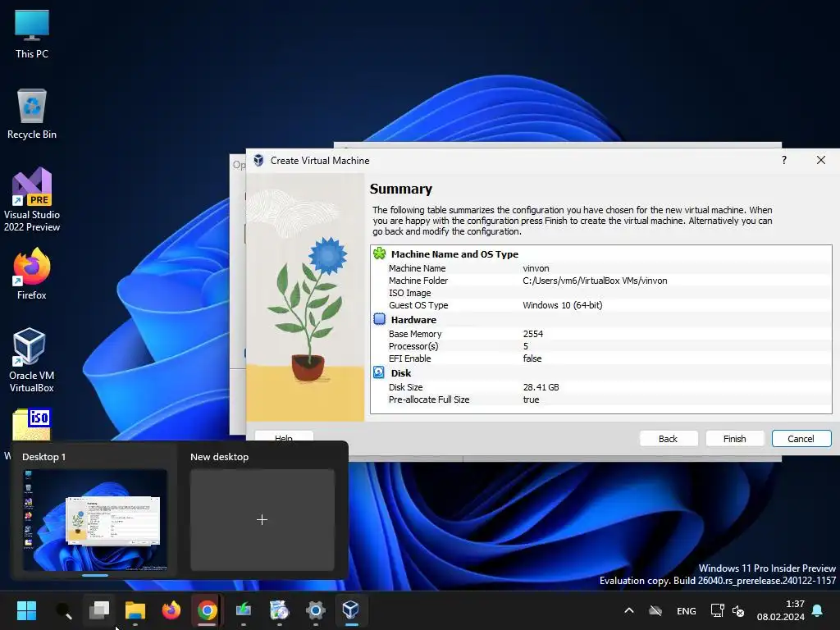Switch to VirtualBox in the taskbar
This screenshot has width=840, height=630.
351,610
